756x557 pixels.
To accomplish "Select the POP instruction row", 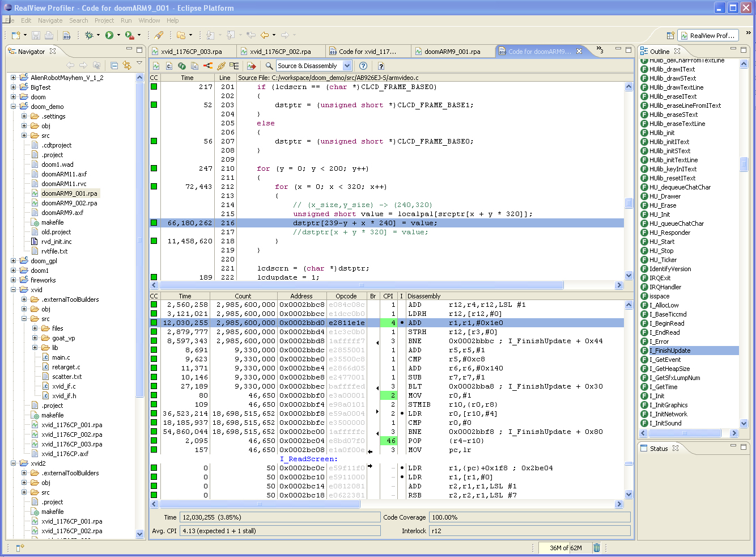I will (387, 441).
